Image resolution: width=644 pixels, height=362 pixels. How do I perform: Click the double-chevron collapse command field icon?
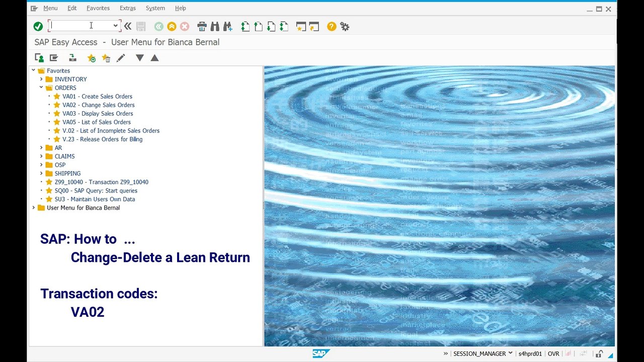128,26
